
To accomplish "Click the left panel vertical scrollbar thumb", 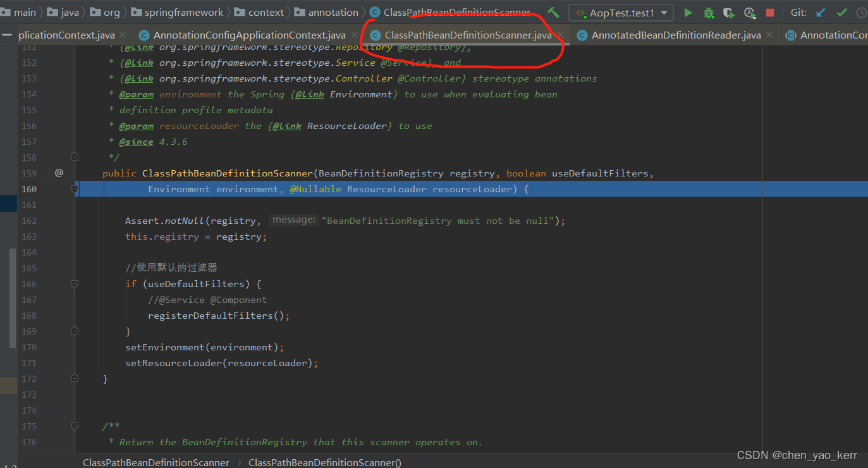I will 13,297.
